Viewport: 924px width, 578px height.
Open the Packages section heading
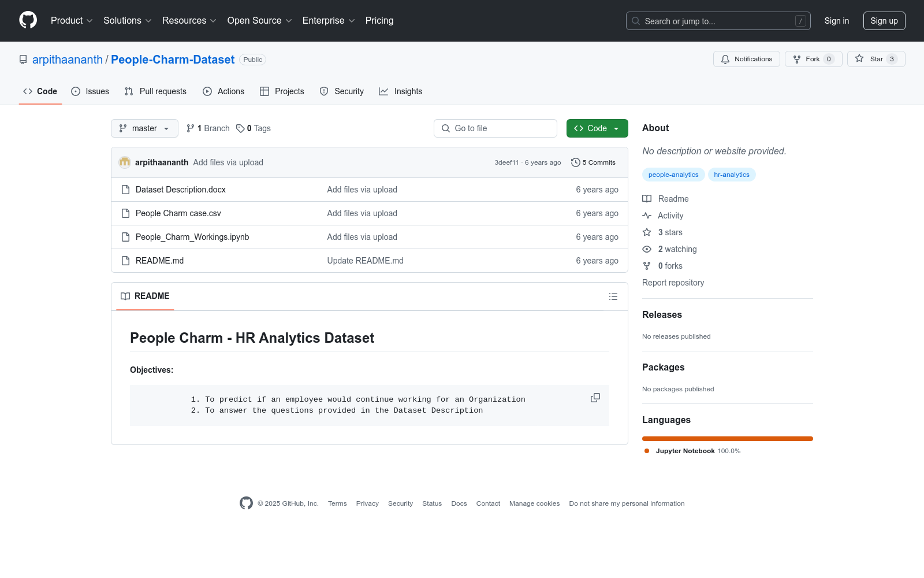click(663, 367)
